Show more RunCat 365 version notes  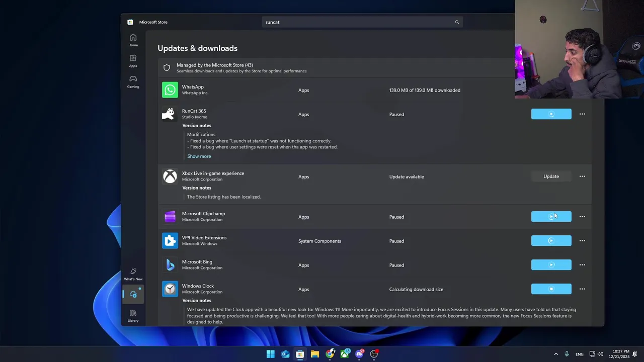coord(199,156)
